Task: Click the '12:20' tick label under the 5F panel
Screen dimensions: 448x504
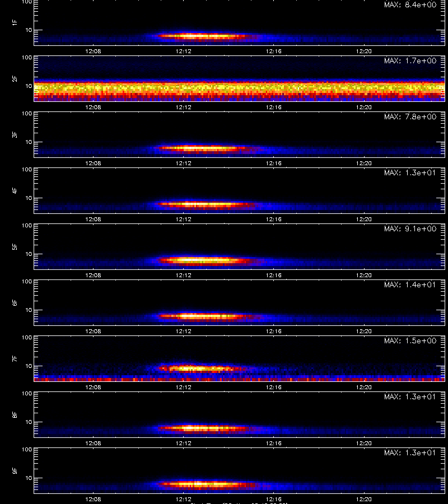Action: pos(364,275)
